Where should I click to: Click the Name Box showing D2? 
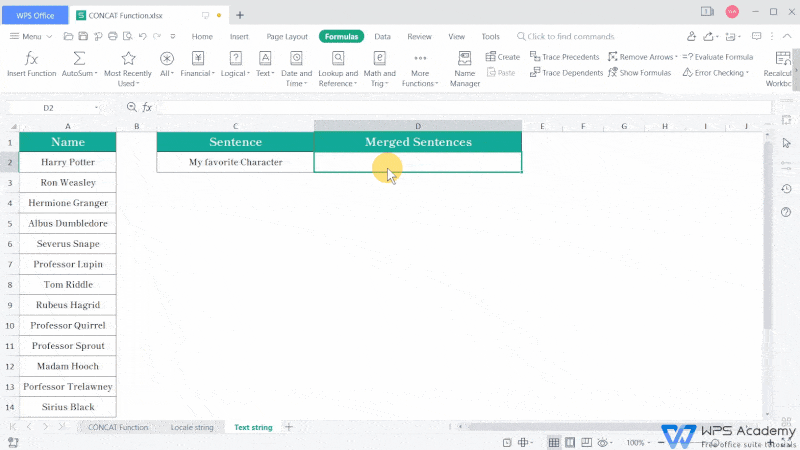coord(54,108)
